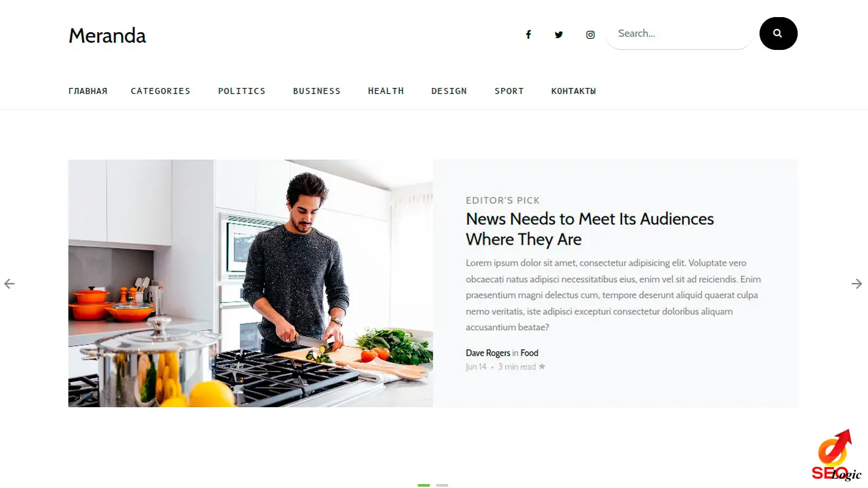Open the Categories menu
This screenshot has width=868, height=488.
160,91
